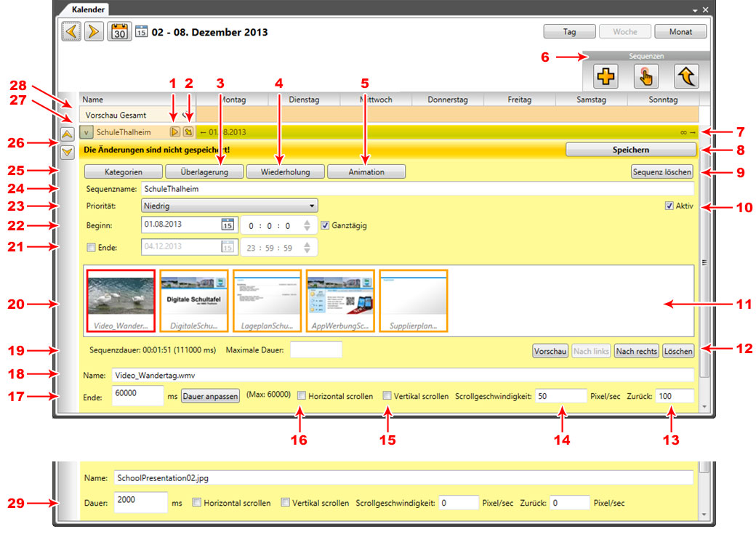Viewport: 756px width, 537px height.
Task: Click the play icon in SchuleThalheim row
Action: [x=174, y=132]
